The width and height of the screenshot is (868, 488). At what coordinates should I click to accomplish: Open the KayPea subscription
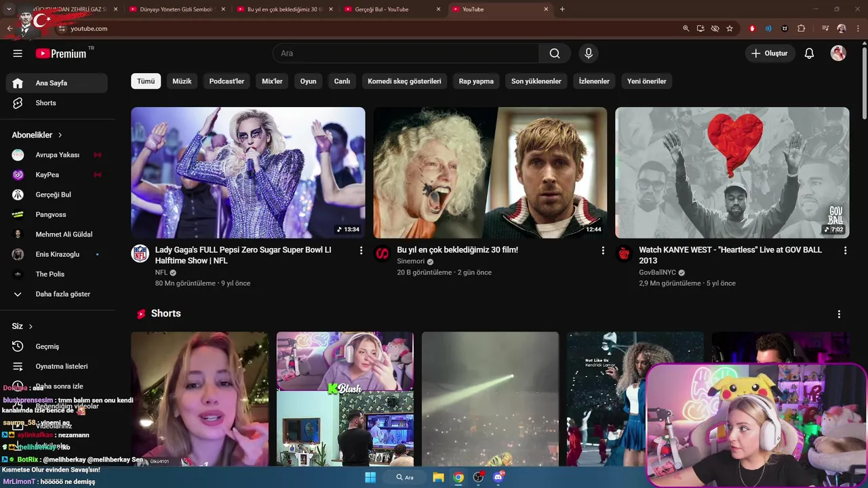(x=57, y=175)
